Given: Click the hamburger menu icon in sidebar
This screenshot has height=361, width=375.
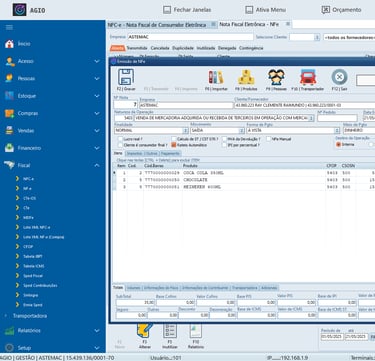Looking at the screenshot, I should click(9, 27).
